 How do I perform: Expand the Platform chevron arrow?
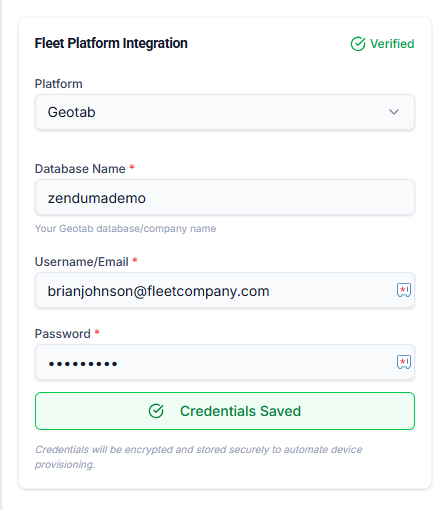click(394, 112)
